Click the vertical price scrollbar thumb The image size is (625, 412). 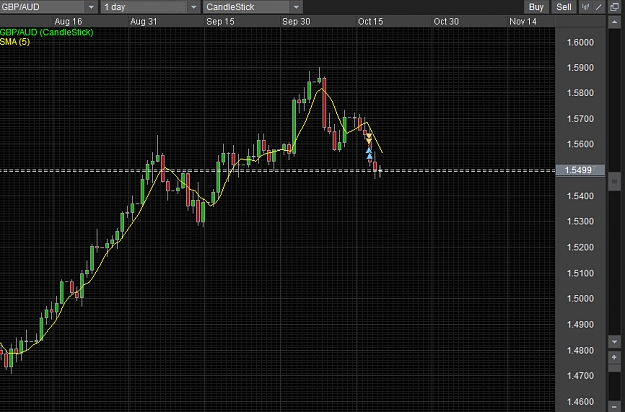pyautogui.click(x=614, y=182)
